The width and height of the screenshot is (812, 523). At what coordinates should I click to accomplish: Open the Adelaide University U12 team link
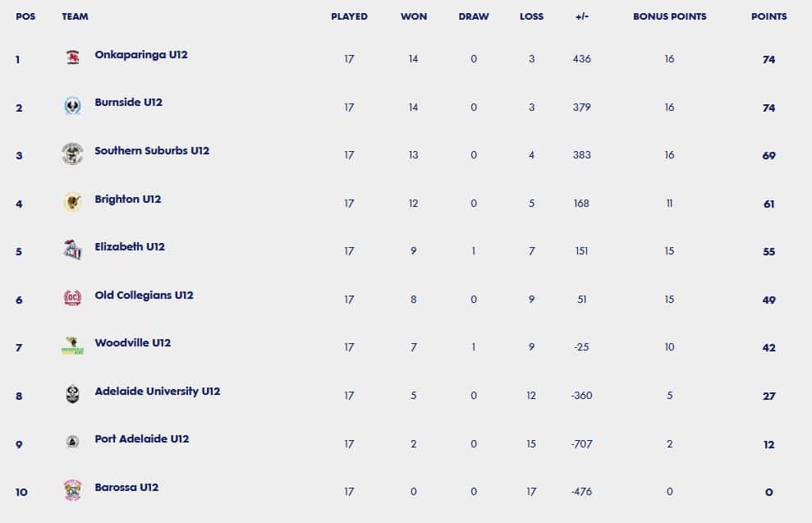coord(158,392)
